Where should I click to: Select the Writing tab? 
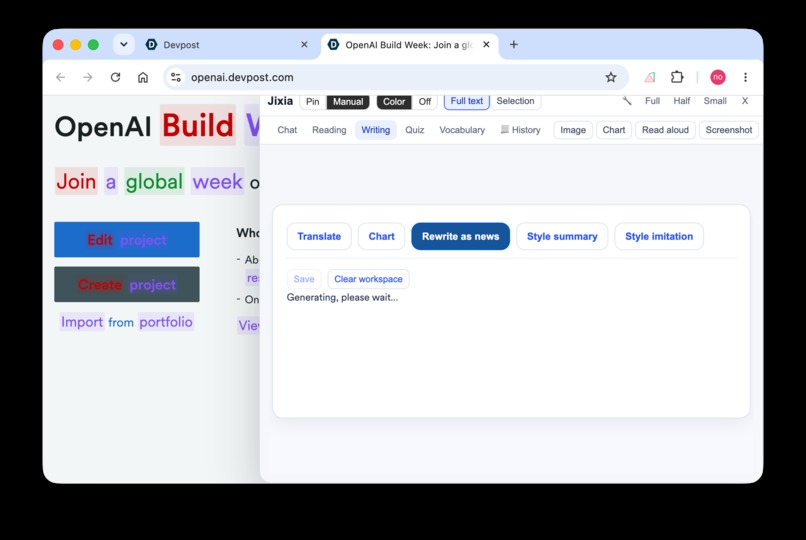(376, 130)
